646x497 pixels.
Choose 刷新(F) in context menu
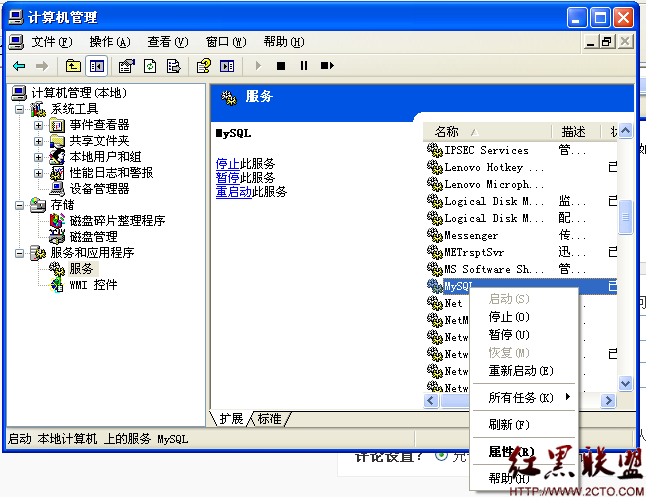tap(524, 424)
